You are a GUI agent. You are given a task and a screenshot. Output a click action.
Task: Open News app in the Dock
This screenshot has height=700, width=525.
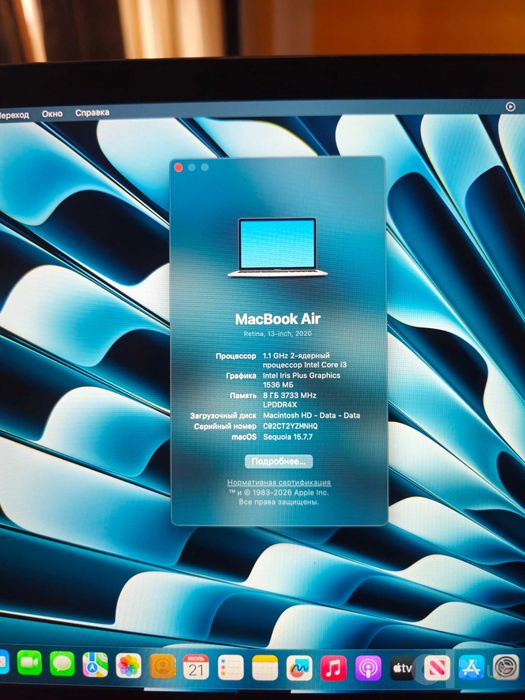pyautogui.click(x=437, y=668)
